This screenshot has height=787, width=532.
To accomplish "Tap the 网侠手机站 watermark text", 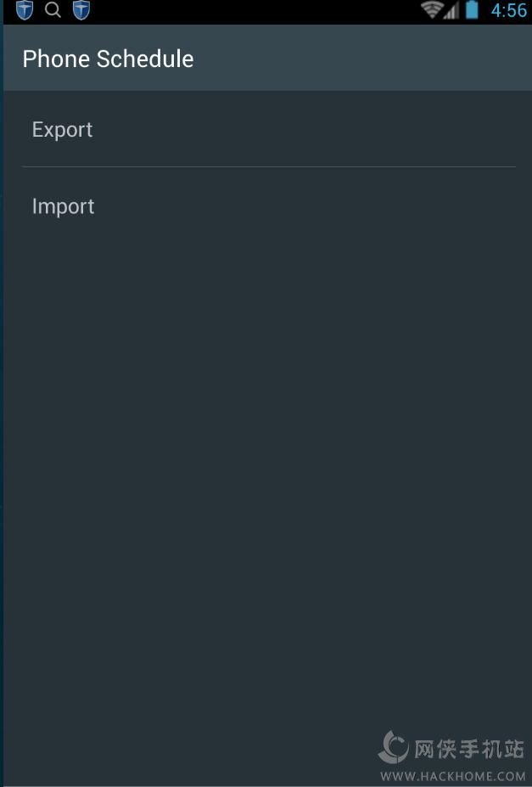I will tap(468, 749).
